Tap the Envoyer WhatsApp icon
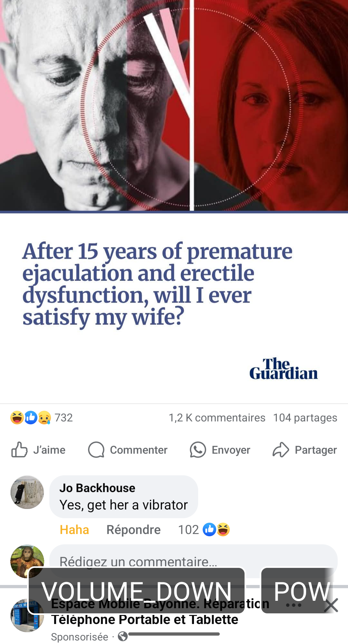The height and width of the screenshot is (644, 348). pyautogui.click(x=198, y=449)
